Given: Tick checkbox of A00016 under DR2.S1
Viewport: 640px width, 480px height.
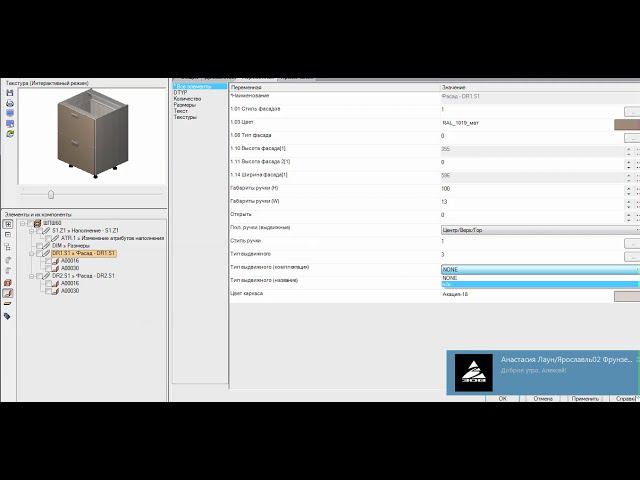Looking at the screenshot, I should coord(48,284).
